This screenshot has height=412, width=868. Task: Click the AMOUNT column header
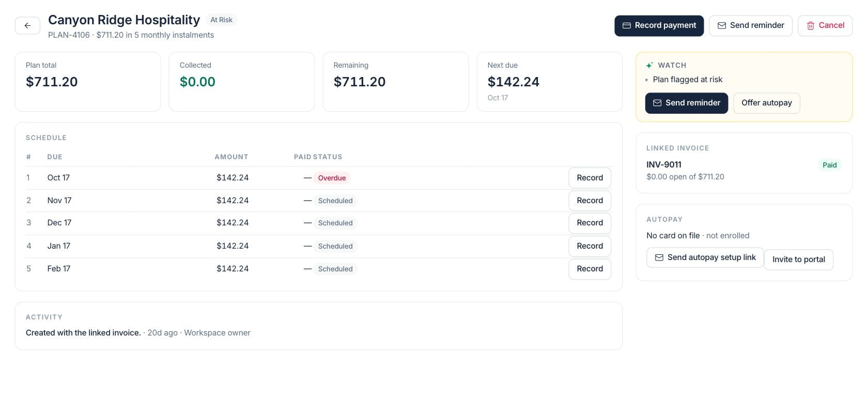coord(231,157)
